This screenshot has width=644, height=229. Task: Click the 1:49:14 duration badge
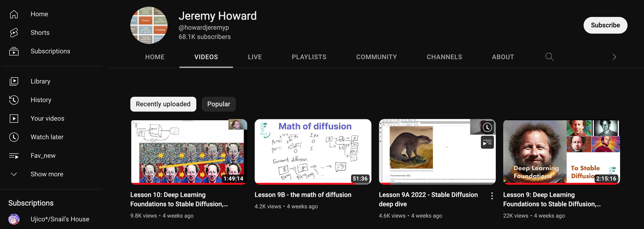click(x=233, y=179)
